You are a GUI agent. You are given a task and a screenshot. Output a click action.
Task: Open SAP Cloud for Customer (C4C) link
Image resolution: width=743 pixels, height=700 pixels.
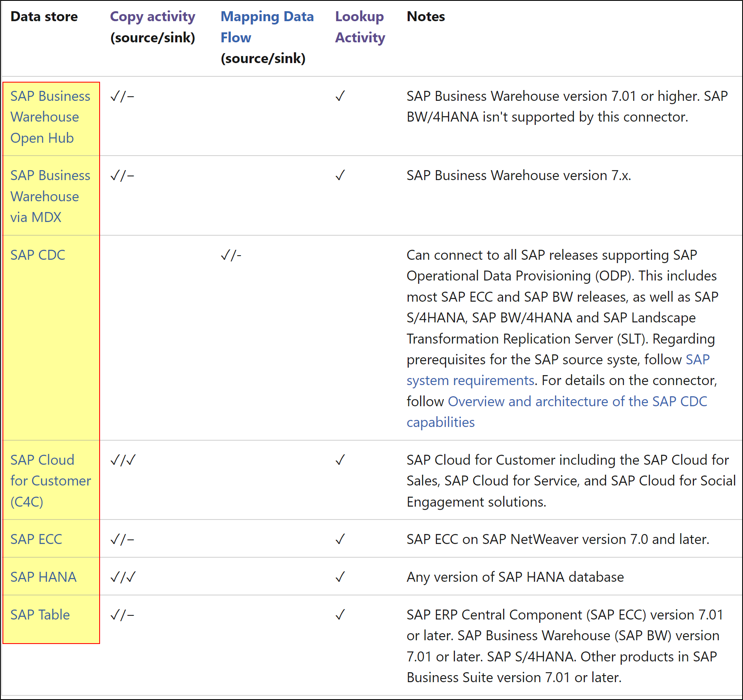51,481
